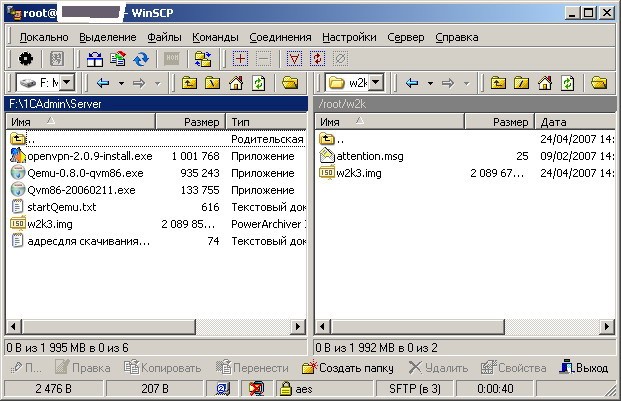Invert selection with the red arrows icon

317,59
